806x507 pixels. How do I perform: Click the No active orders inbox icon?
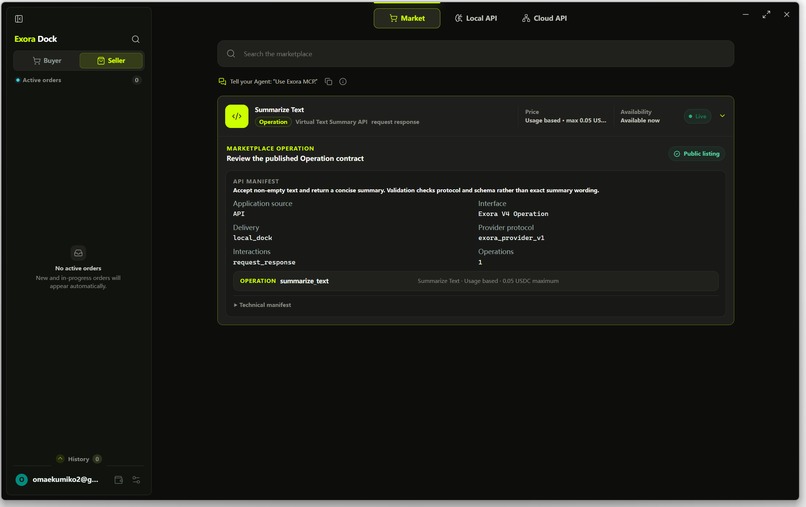[78, 253]
